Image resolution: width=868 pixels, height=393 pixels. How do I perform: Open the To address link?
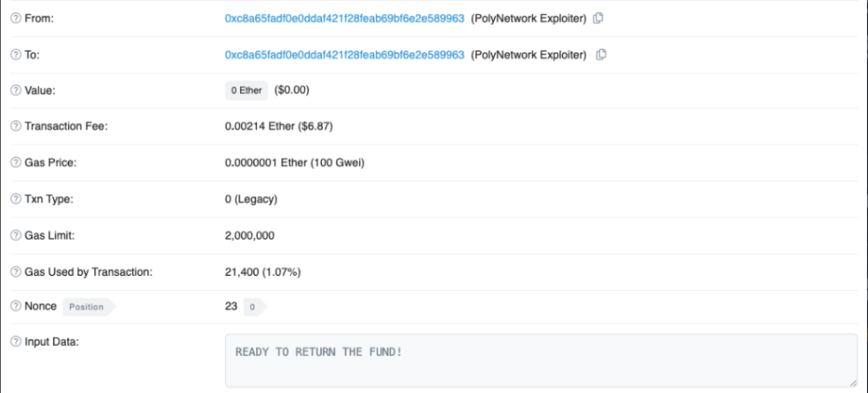click(344, 55)
